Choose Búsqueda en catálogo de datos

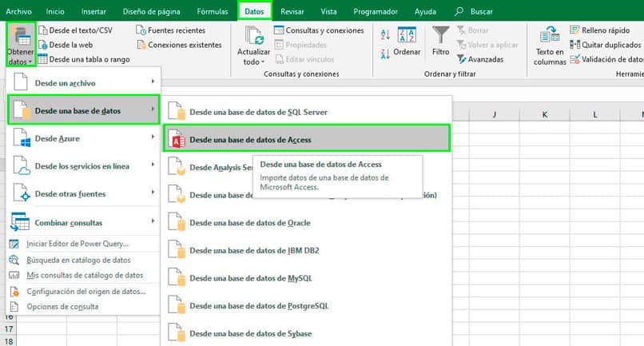(x=84, y=260)
